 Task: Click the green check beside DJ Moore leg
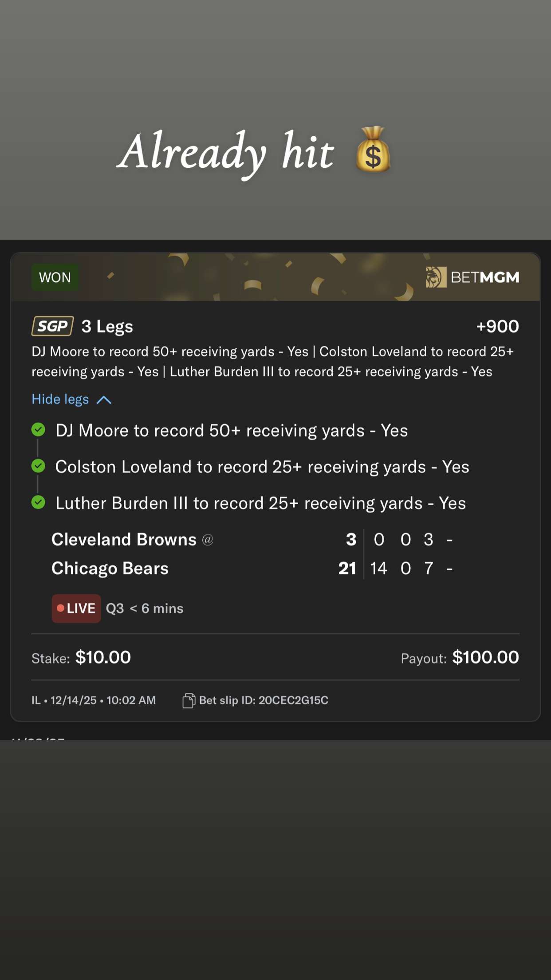coord(39,430)
